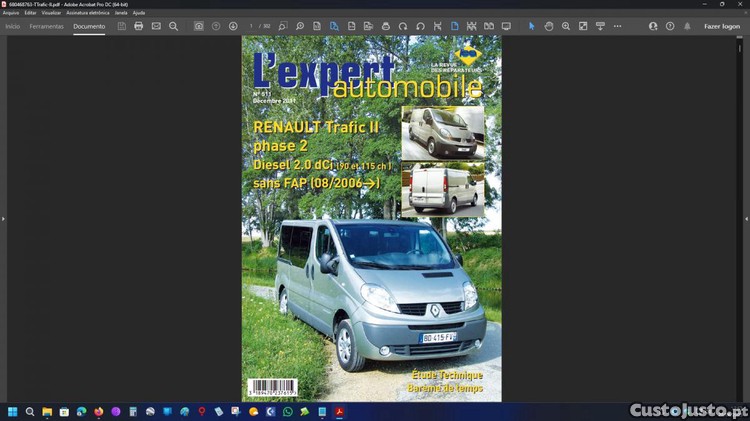Open the Find text magnifier icon

173,26
